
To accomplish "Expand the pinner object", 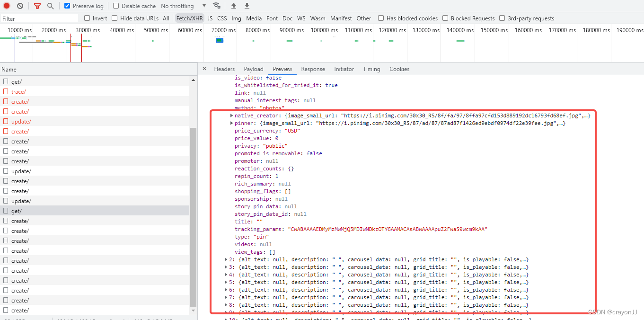I will click(231, 123).
